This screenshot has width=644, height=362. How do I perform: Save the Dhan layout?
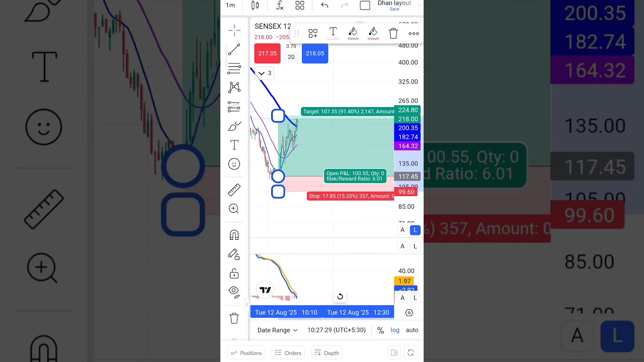[394, 9]
